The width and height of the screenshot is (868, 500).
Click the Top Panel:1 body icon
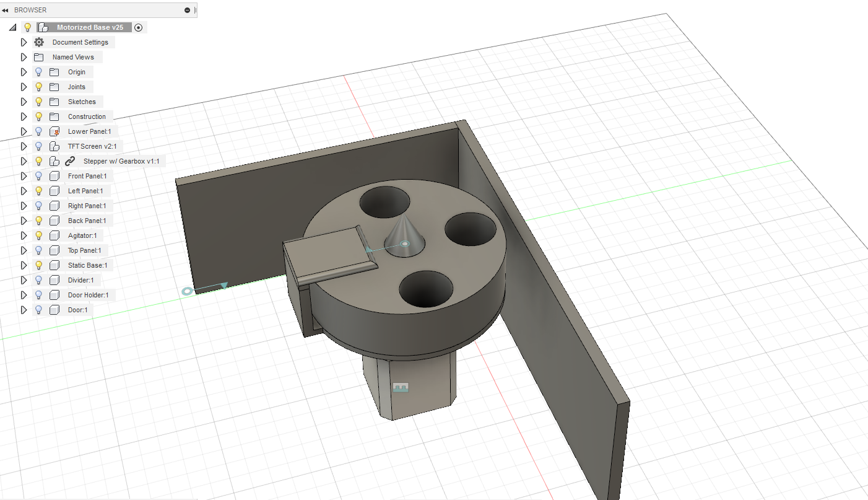(x=54, y=250)
